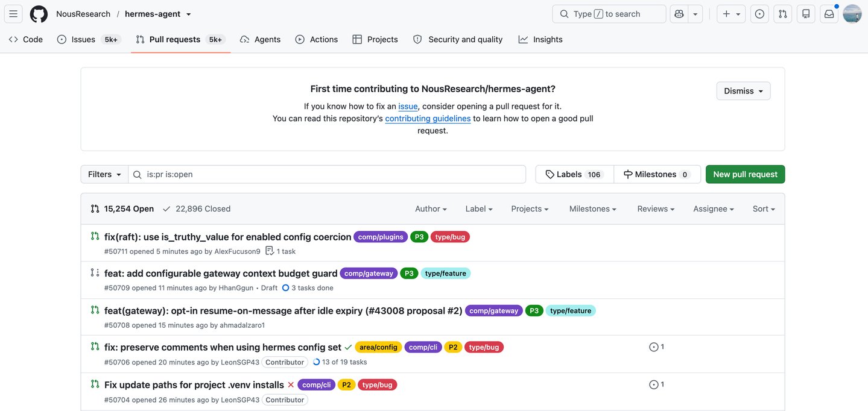Screen dimensions: 868x411
Task: Open author HhanGgun link
Action: pyautogui.click(x=236, y=288)
